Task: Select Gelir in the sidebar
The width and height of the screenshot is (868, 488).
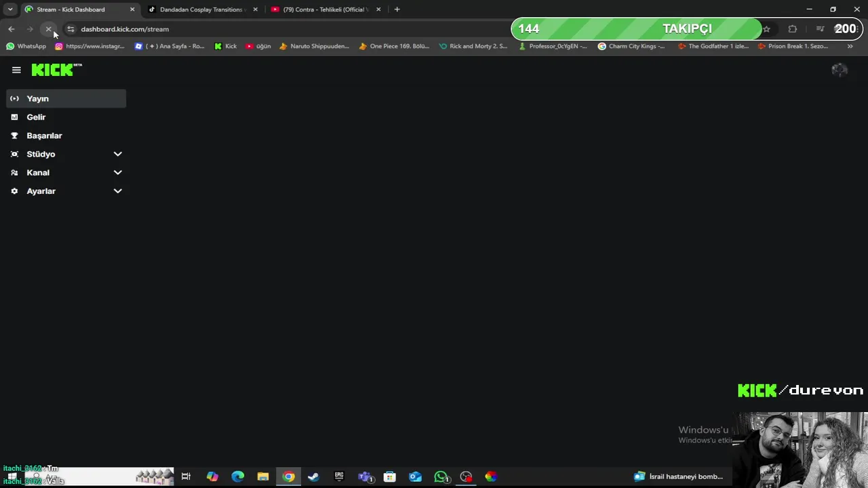Action: [66, 117]
